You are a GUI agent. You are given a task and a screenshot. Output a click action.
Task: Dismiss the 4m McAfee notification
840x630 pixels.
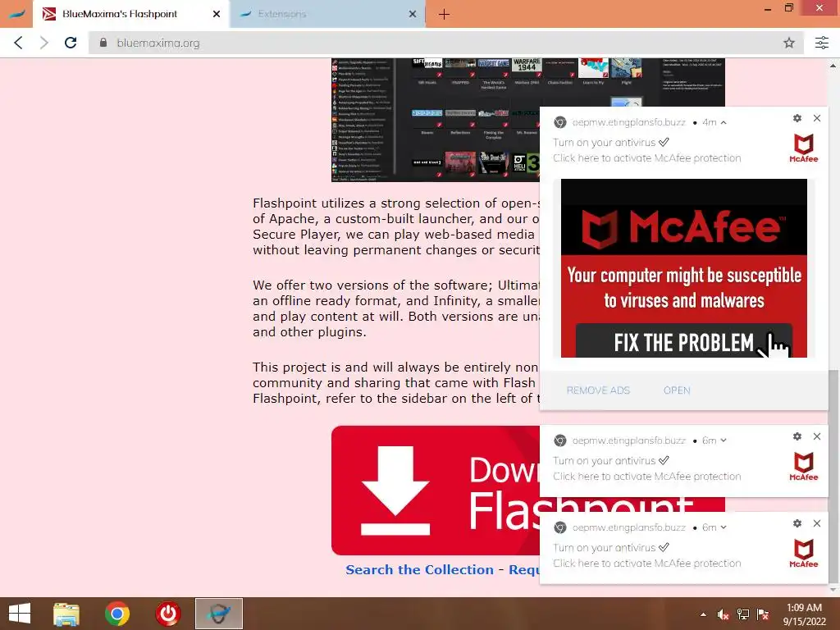817,118
